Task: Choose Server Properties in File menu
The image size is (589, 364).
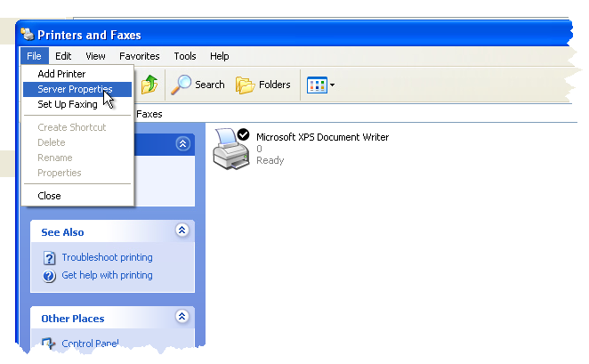Action: [x=75, y=89]
